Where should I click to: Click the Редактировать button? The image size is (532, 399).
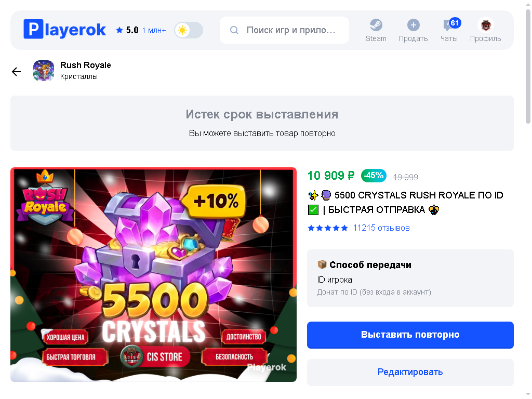pyautogui.click(x=410, y=372)
